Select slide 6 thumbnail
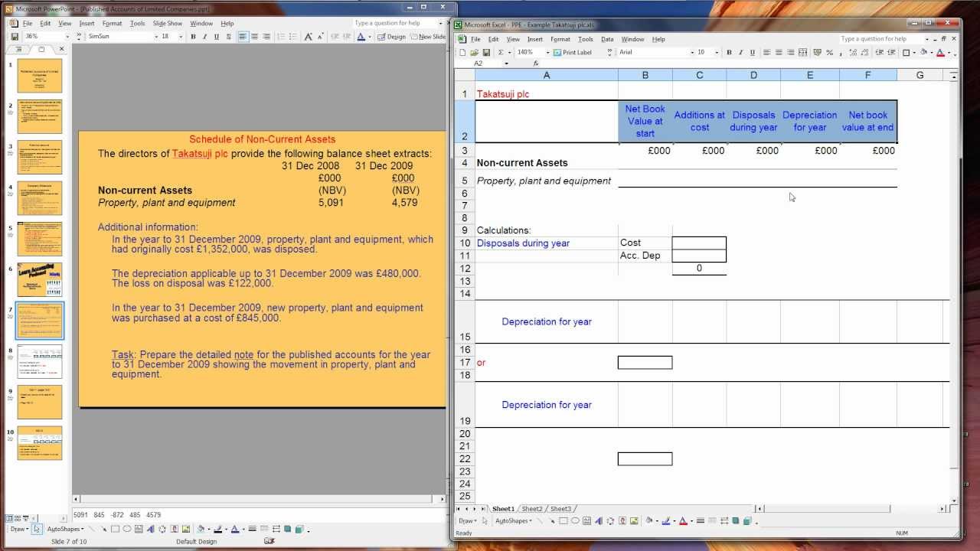The image size is (980, 551). click(x=40, y=279)
